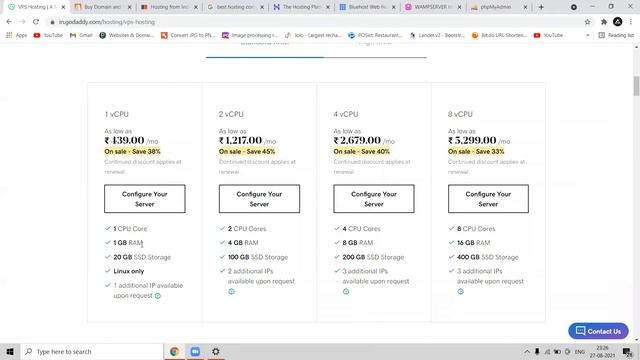Open the Websites & Domains bookmark
Image resolution: width=640 pixels, height=360 pixels.
[x=127, y=36]
